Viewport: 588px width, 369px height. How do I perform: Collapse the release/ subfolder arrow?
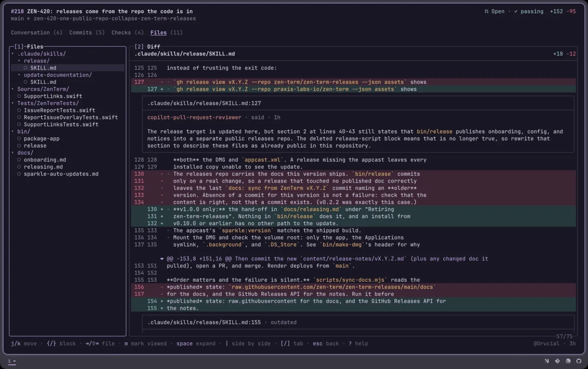[19, 61]
